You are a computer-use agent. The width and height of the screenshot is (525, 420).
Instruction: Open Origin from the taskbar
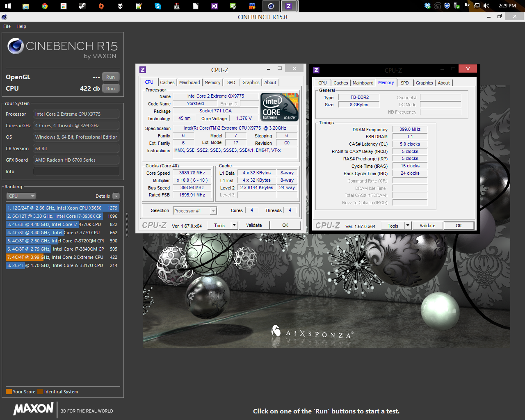(101, 6)
